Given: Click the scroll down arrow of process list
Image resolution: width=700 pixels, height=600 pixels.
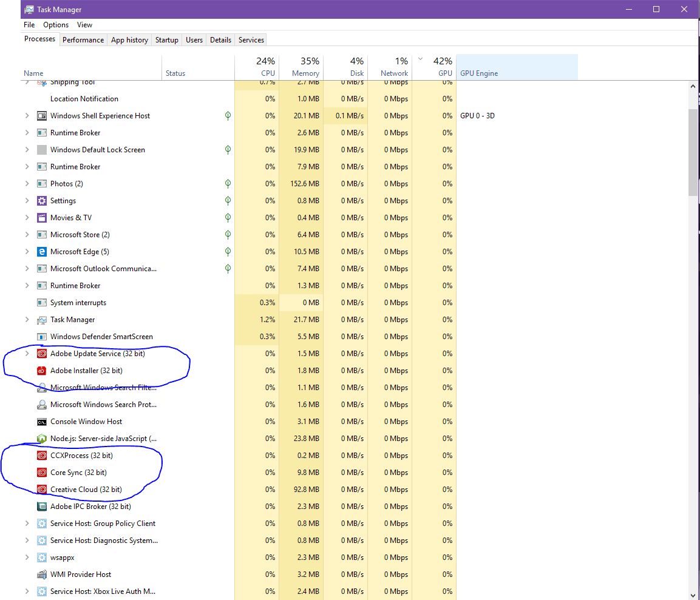Looking at the screenshot, I should pyautogui.click(x=693, y=595).
